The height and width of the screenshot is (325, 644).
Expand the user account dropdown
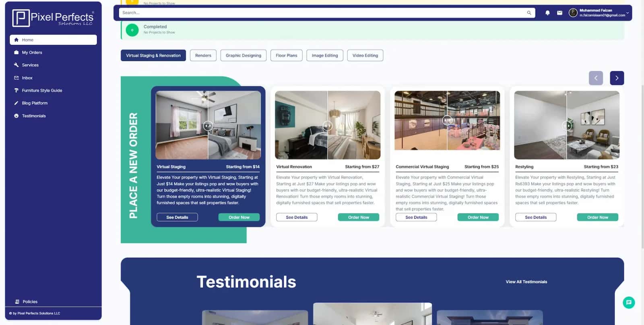(x=627, y=13)
